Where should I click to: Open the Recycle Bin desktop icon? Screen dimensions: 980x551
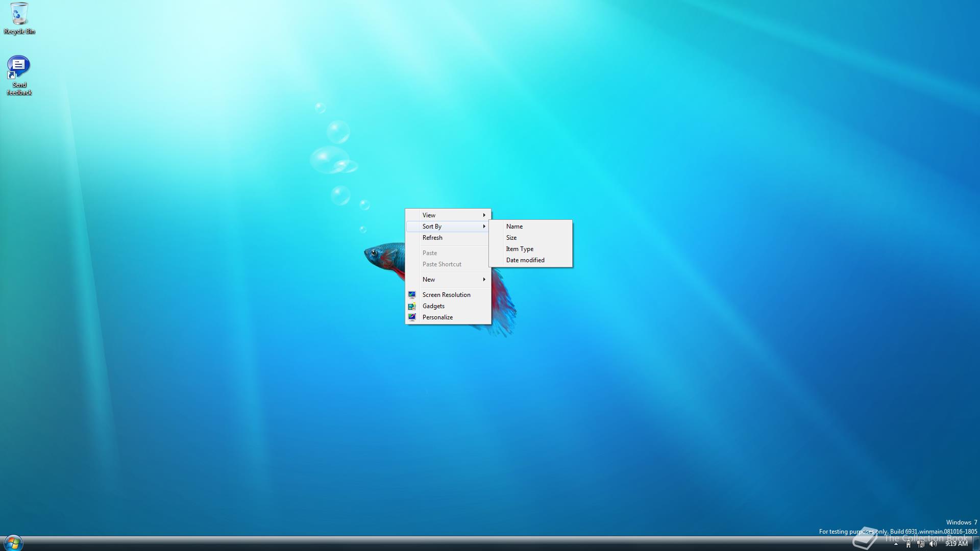pos(19,15)
